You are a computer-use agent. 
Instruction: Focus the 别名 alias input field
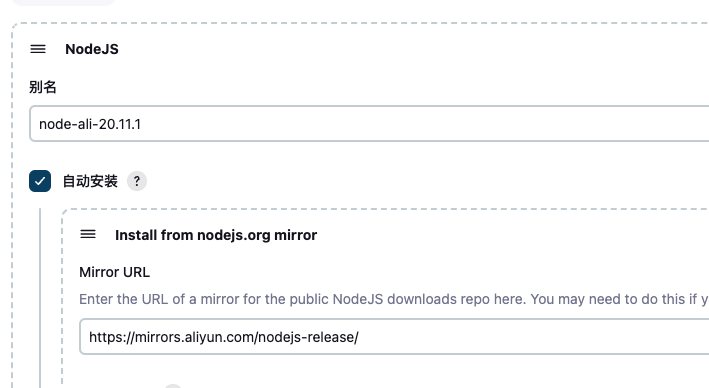coord(369,123)
